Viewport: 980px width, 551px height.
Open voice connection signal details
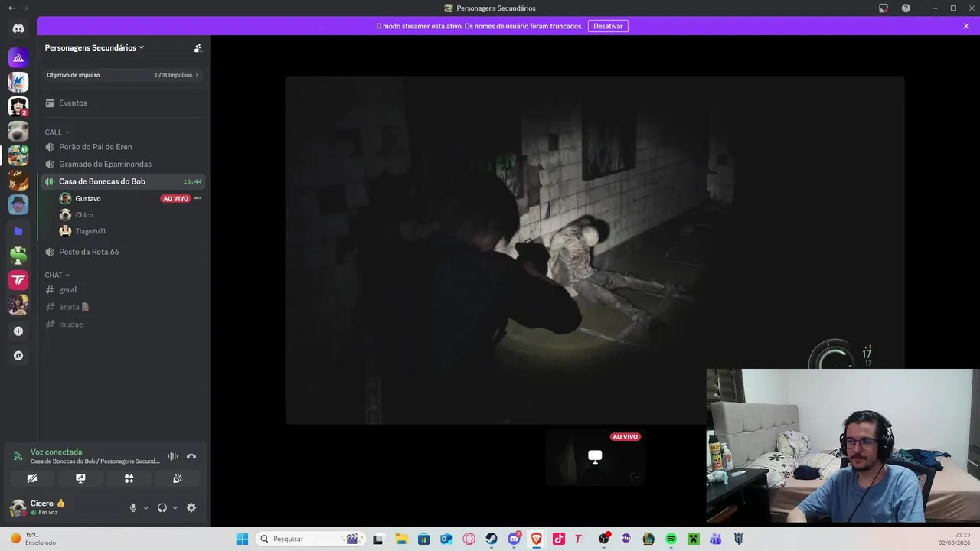[18, 456]
